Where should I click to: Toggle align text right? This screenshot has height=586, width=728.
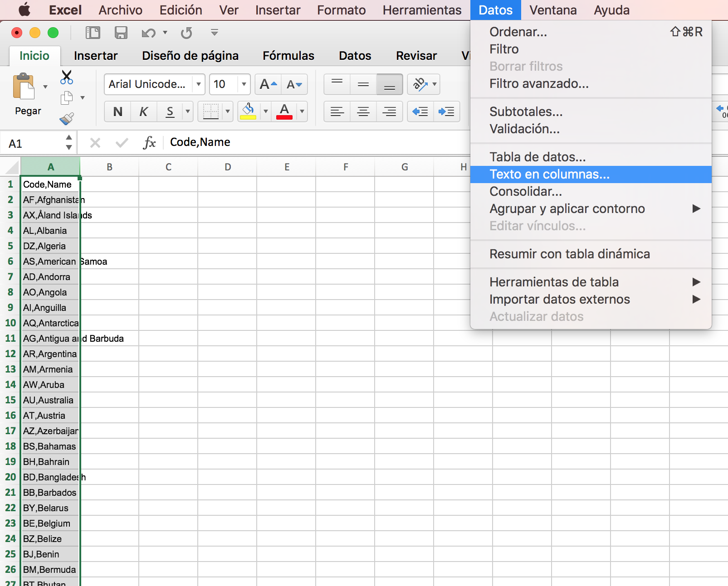pos(390,111)
